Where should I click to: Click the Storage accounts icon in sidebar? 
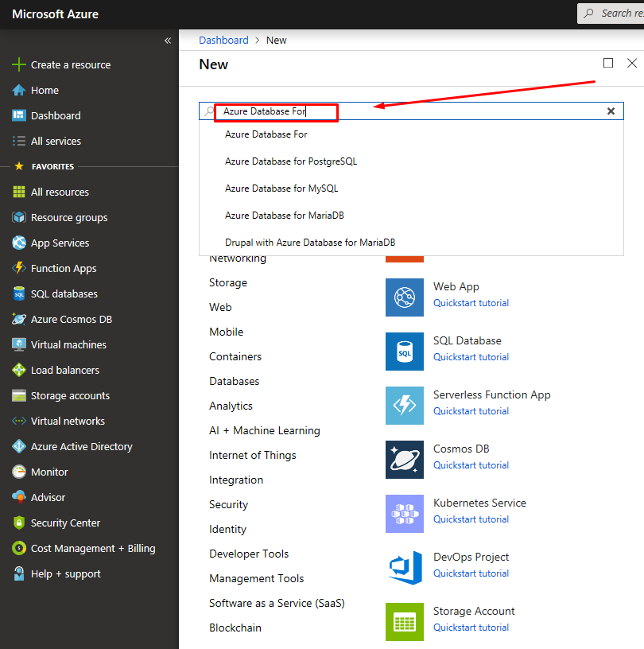(x=19, y=396)
